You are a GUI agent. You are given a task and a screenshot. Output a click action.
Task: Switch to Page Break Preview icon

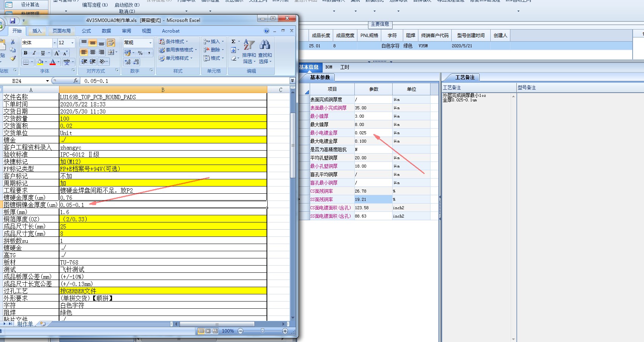pyautogui.click(x=215, y=331)
